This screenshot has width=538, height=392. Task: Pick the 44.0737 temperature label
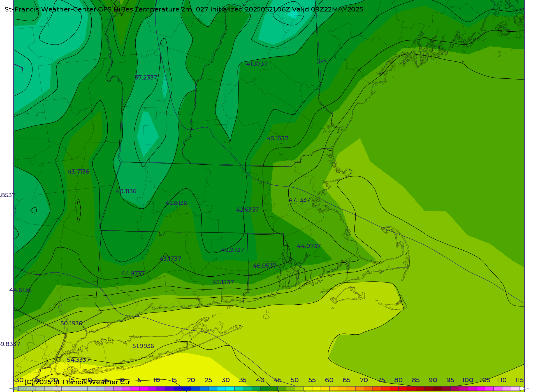coord(309,246)
